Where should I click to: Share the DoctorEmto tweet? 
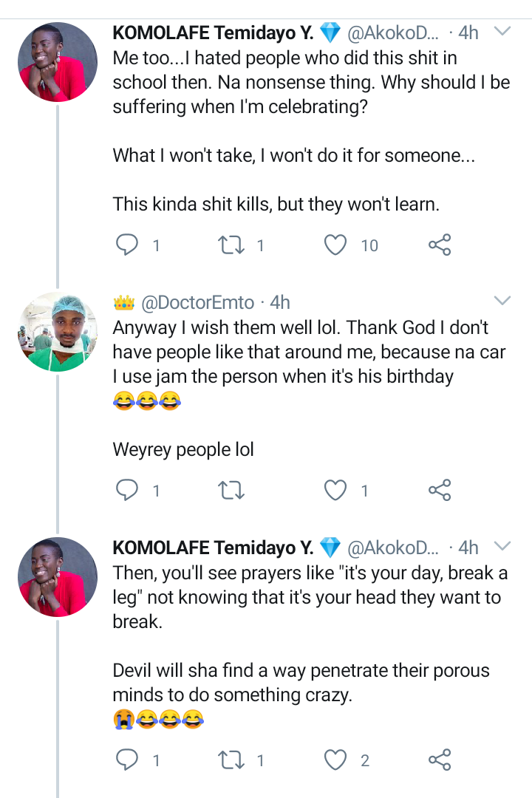(x=440, y=490)
